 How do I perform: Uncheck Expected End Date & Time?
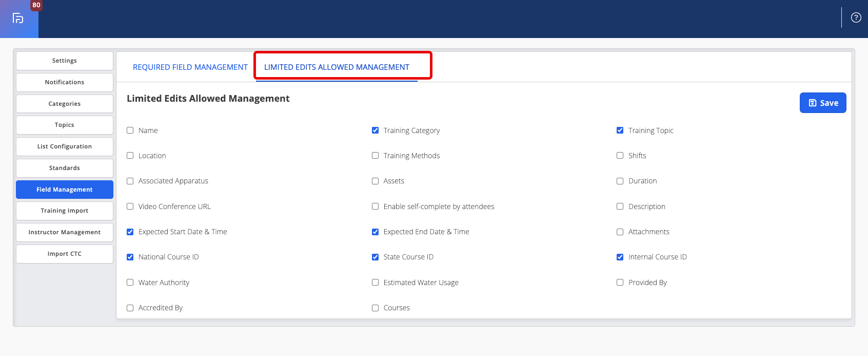point(375,232)
